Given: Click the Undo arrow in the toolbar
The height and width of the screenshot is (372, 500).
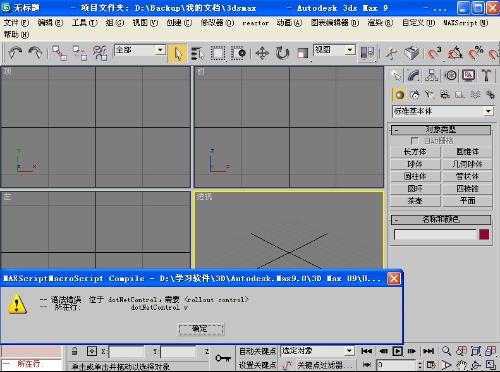Looking at the screenshot, I should pos(15,53).
